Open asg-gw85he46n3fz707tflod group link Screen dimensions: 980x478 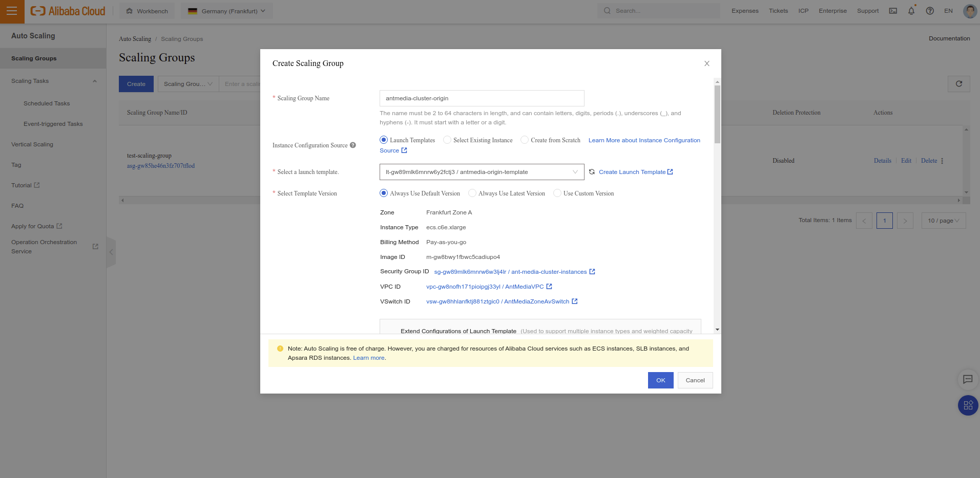coord(161,166)
